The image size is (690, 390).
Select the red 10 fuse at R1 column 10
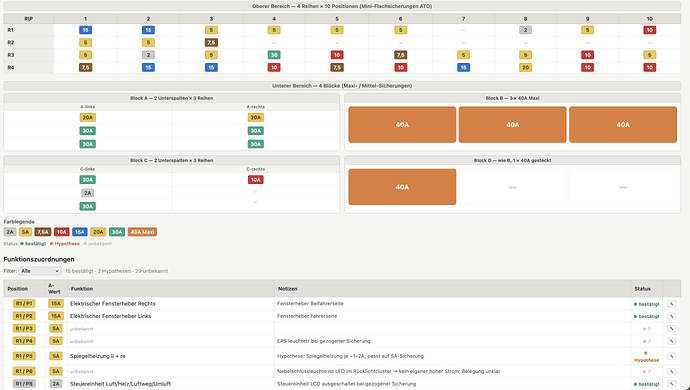650,30
